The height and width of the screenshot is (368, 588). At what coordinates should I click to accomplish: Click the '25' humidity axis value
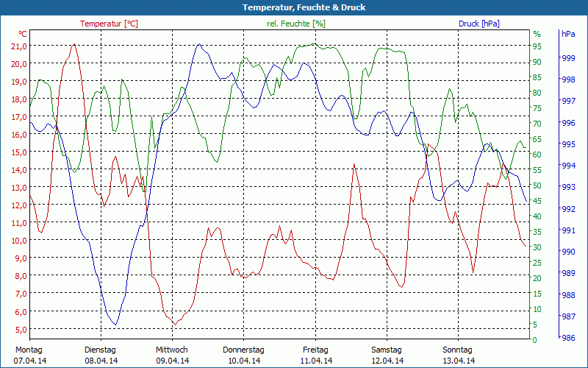click(x=537, y=263)
